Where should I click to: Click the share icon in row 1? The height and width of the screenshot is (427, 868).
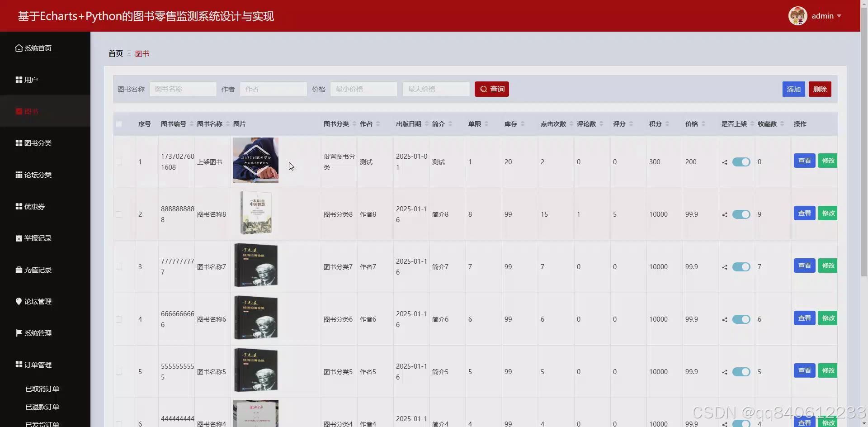click(x=725, y=162)
